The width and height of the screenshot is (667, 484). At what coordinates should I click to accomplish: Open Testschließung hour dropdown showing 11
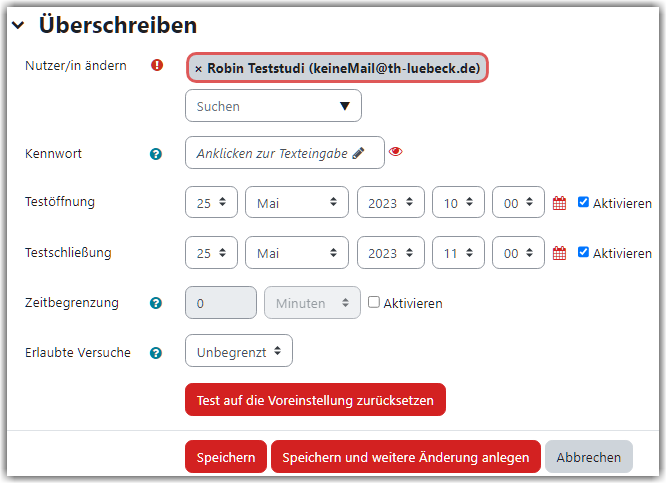tap(458, 252)
